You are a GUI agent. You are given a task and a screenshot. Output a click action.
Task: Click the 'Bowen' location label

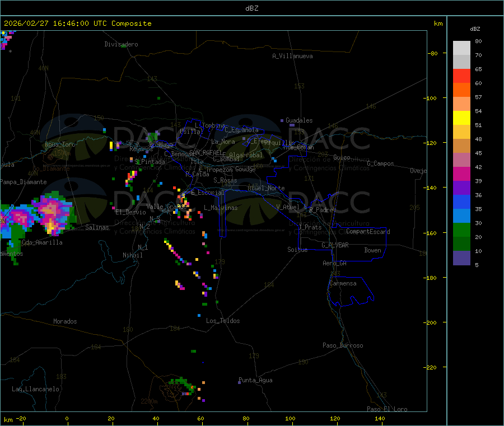tap(372, 250)
